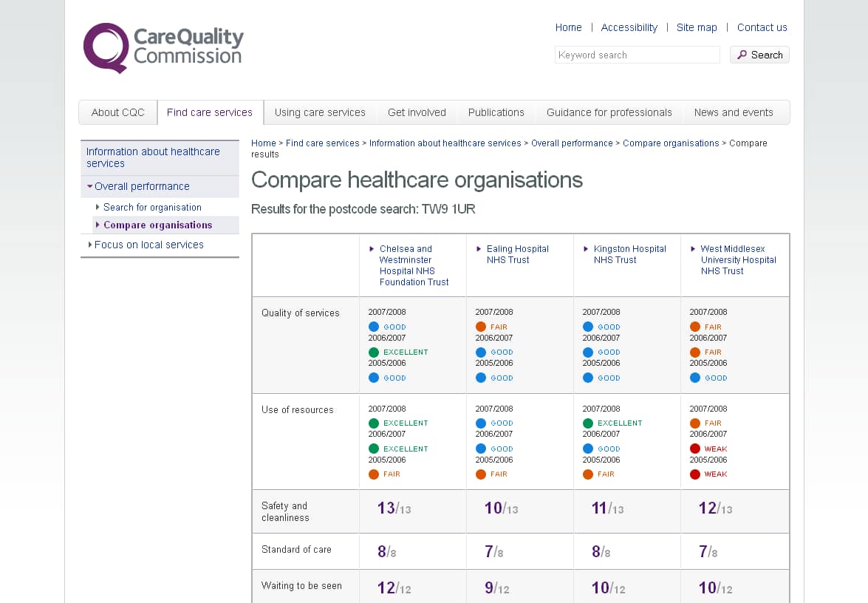This screenshot has width=868, height=603.
Task: Open the Accessibility link in header
Action: click(629, 27)
